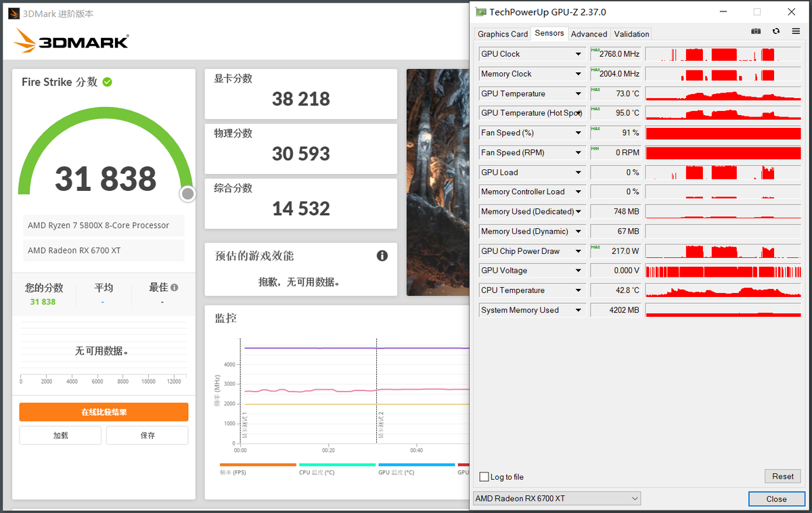The height and width of the screenshot is (513, 812).
Task: Open the Validation tab
Action: (x=631, y=33)
